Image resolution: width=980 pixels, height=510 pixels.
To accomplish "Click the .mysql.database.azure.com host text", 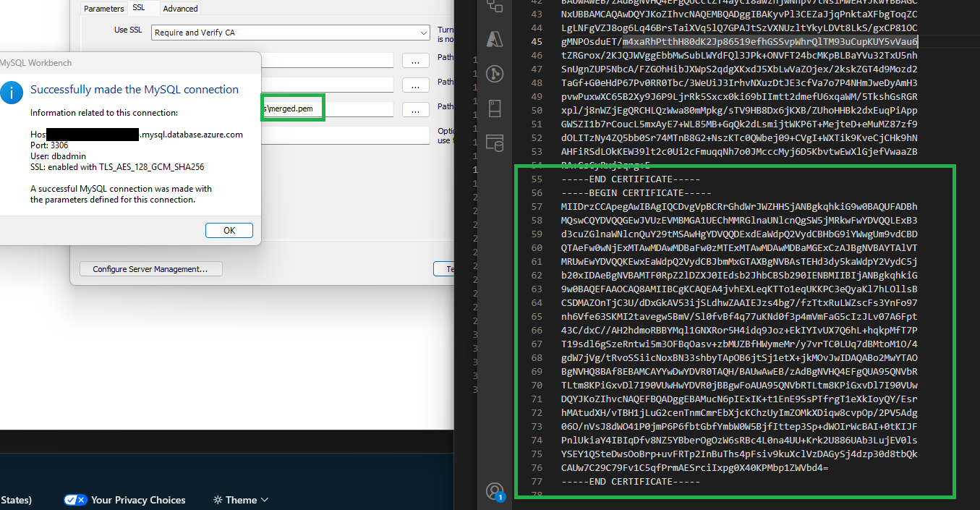I will 191,135.
